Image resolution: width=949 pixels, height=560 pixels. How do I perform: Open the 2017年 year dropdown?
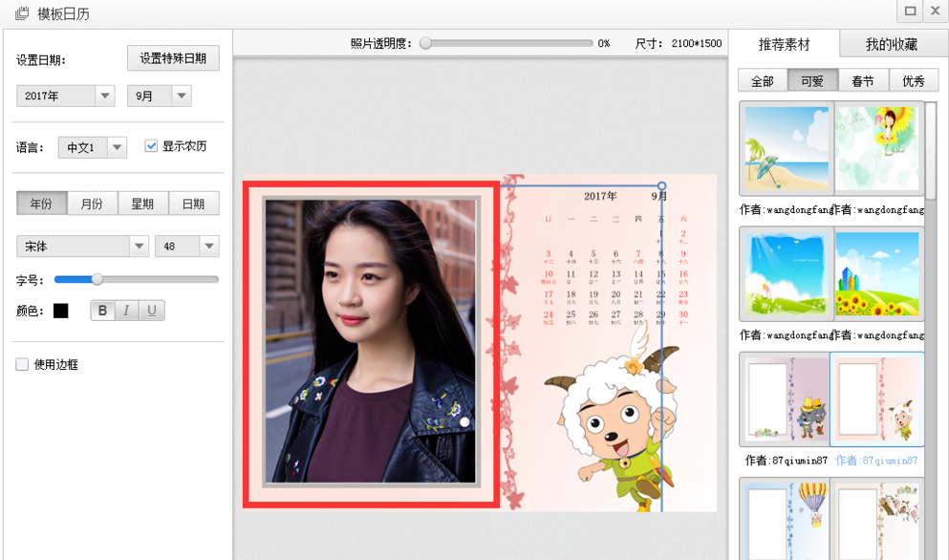(x=105, y=96)
